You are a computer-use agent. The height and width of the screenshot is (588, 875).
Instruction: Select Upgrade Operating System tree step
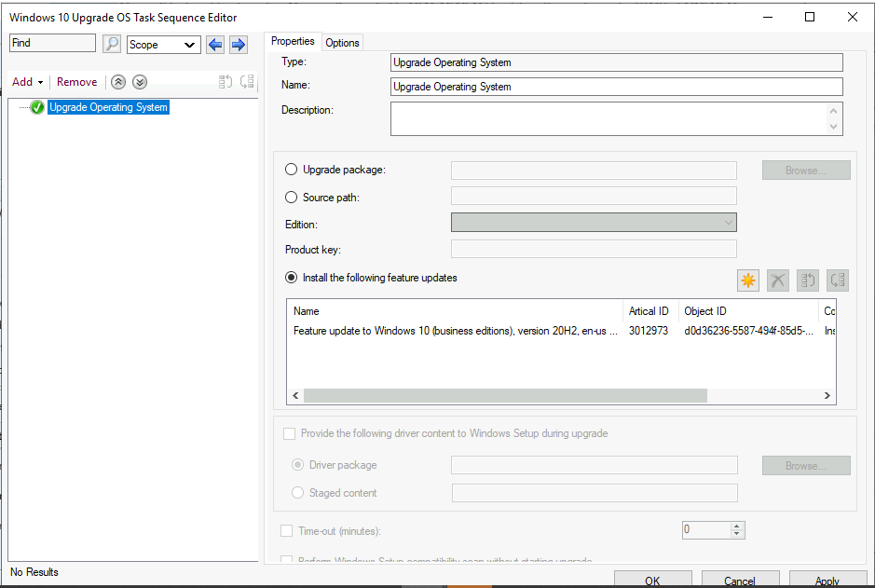tap(108, 107)
